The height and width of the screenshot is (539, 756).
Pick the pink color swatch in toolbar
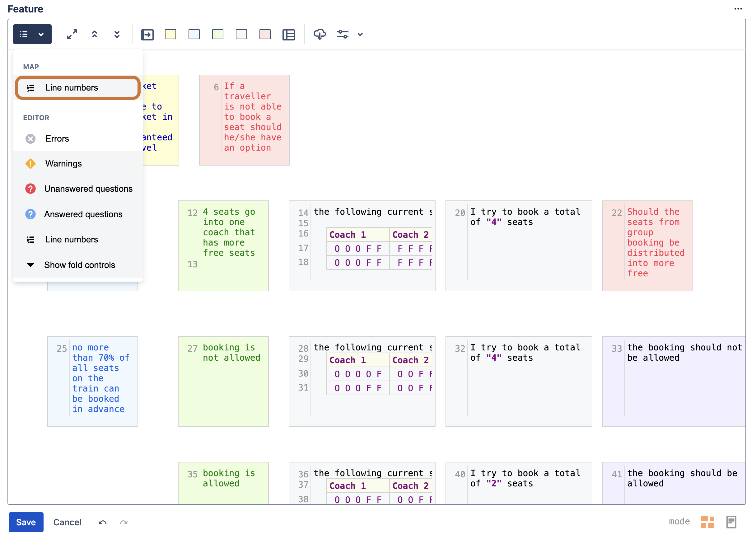point(265,35)
